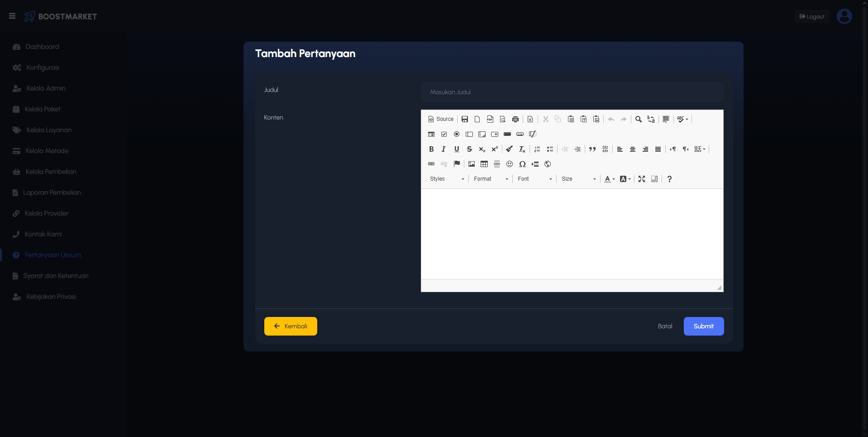Insert a form Button

point(507,134)
